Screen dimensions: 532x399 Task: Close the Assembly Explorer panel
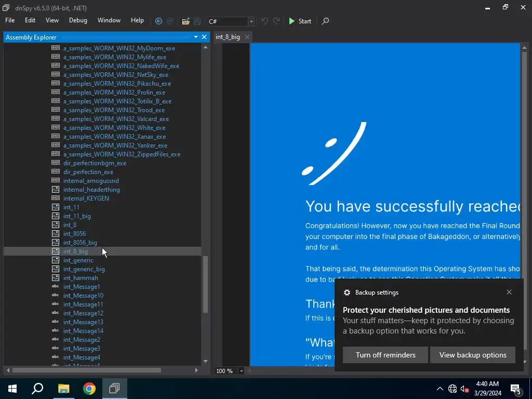pyautogui.click(x=204, y=37)
